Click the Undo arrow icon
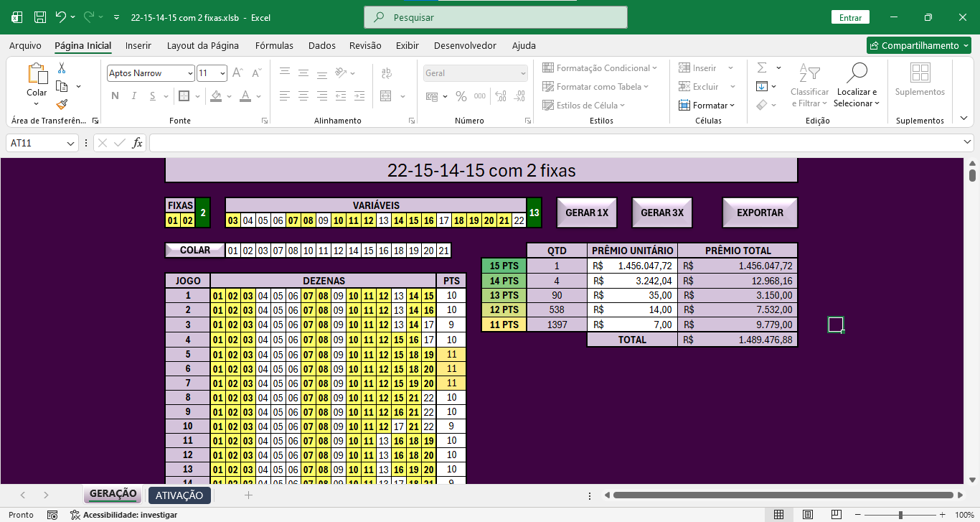The image size is (980, 522). (x=61, y=17)
